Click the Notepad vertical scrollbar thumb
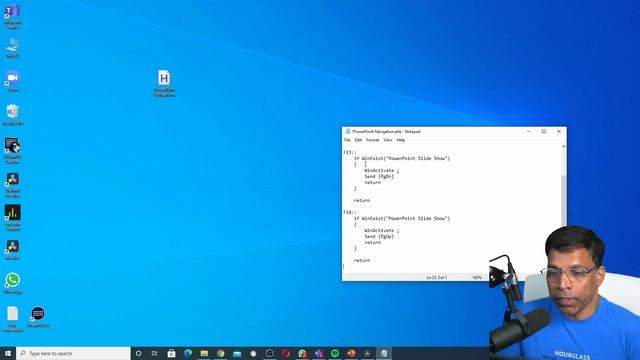 tap(564, 200)
